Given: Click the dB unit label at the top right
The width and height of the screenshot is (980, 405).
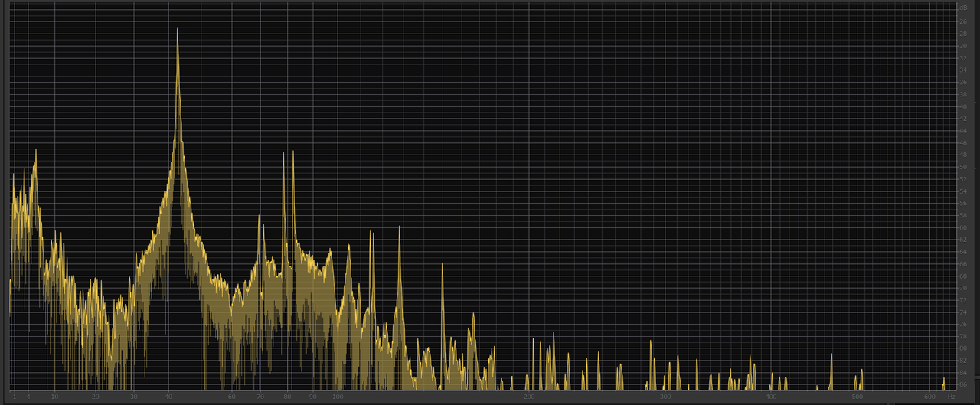Looking at the screenshot, I should pos(962,8).
